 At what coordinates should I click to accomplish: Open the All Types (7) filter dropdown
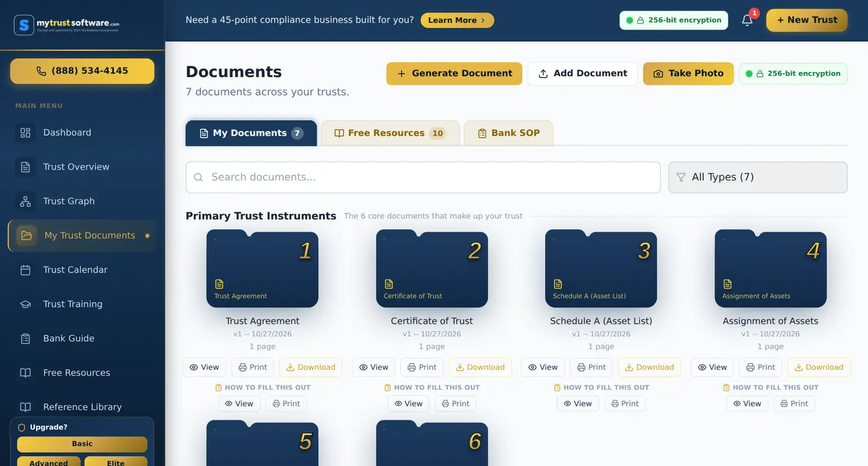click(758, 177)
